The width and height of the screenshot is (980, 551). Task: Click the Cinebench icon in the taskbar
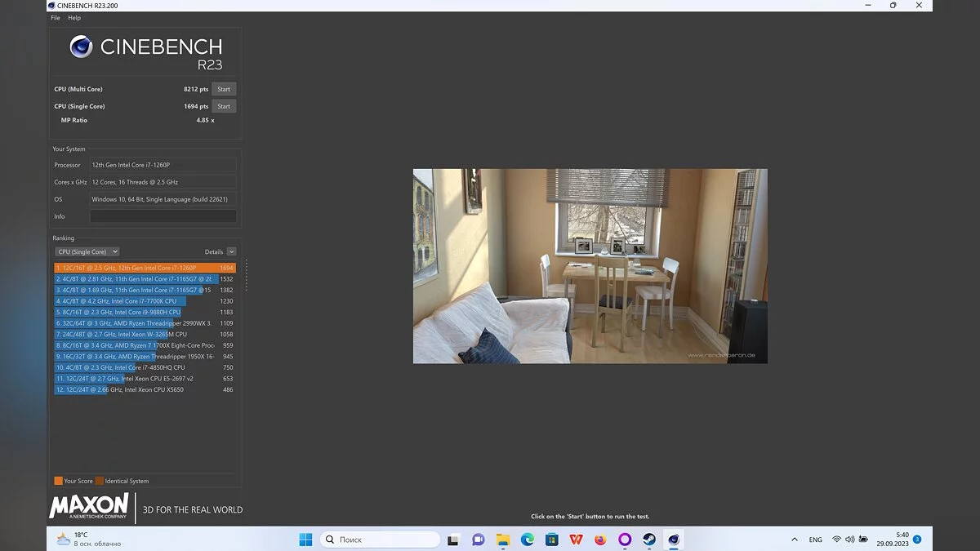click(673, 540)
